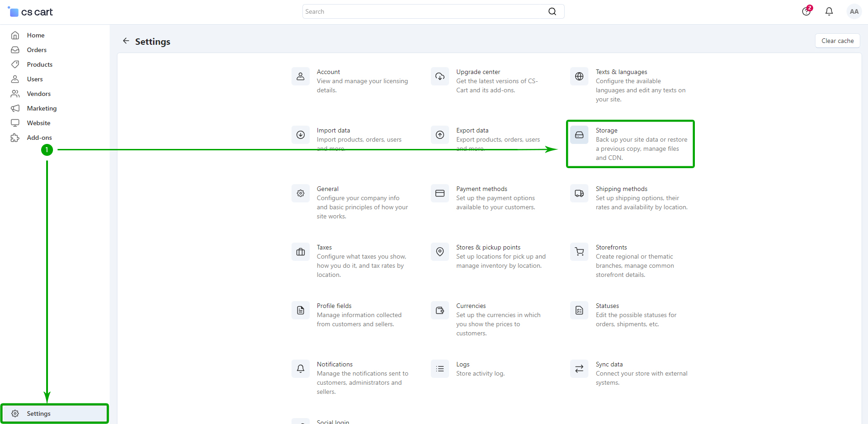Click the Export data upload icon
Image resolution: width=868 pixels, height=424 pixels.
point(439,135)
